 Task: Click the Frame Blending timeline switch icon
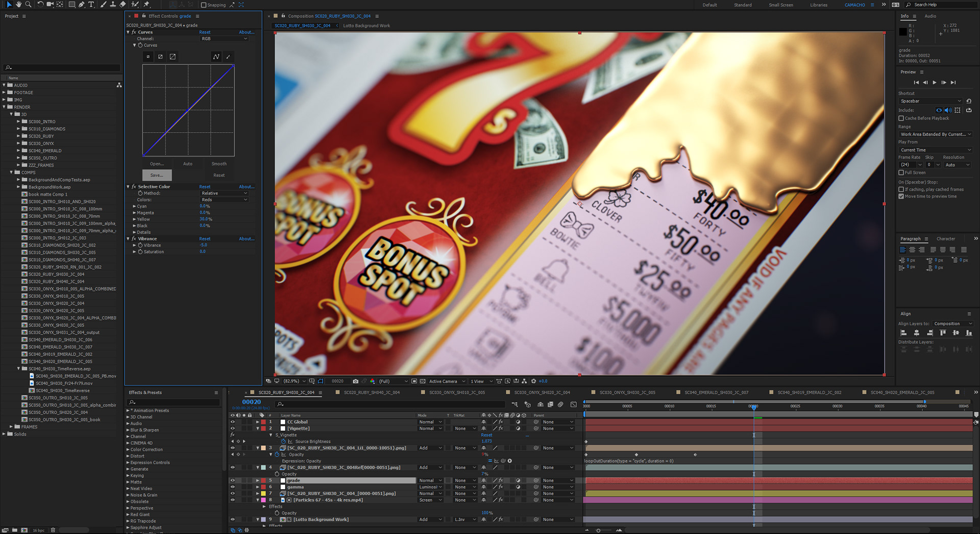[x=550, y=404]
